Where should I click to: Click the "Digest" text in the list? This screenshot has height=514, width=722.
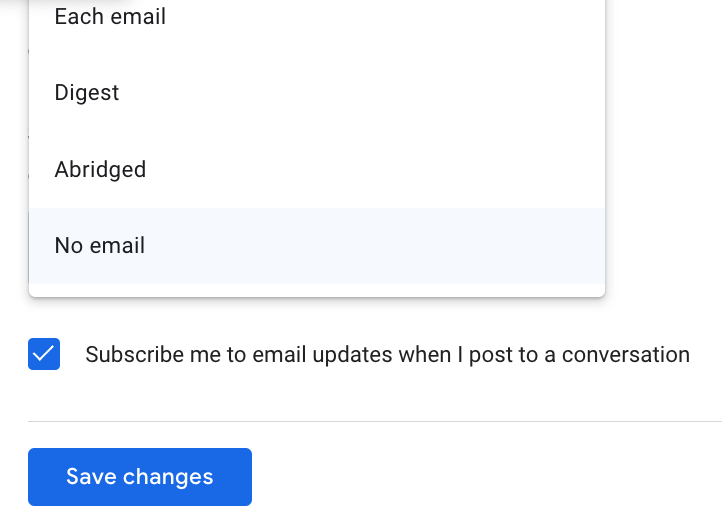tap(87, 93)
